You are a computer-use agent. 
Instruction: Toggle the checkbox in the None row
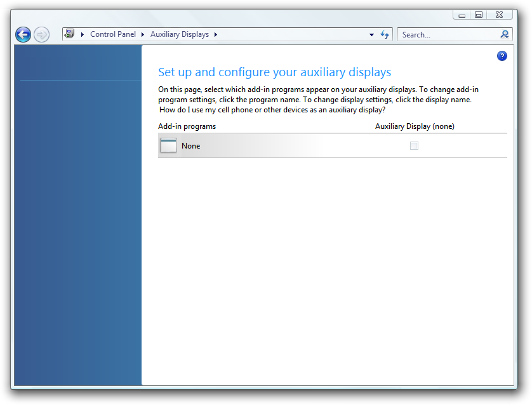[414, 146]
